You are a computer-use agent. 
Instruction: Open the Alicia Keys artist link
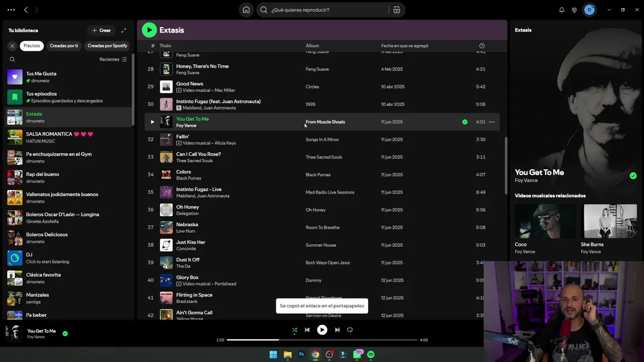coord(225,143)
